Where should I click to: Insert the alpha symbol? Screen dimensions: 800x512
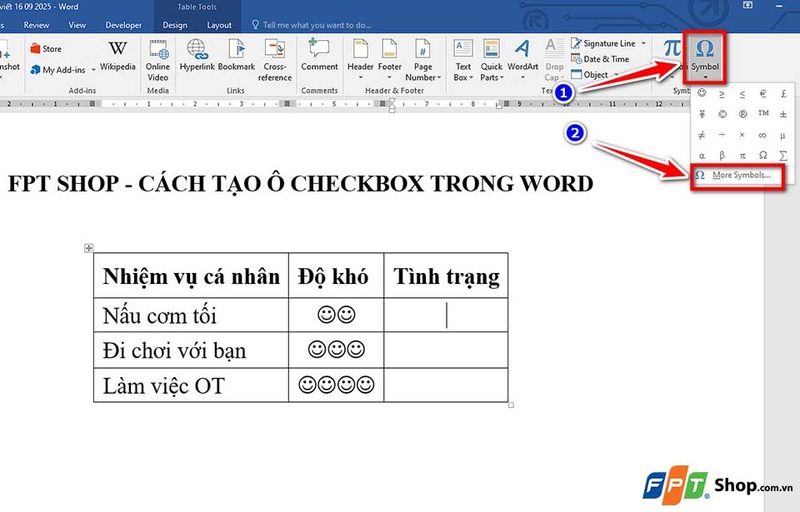[702, 155]
